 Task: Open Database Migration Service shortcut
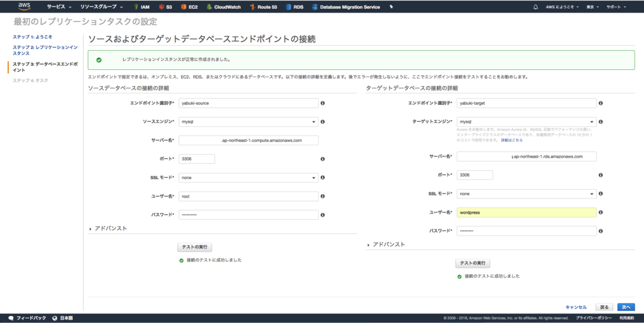346,7
